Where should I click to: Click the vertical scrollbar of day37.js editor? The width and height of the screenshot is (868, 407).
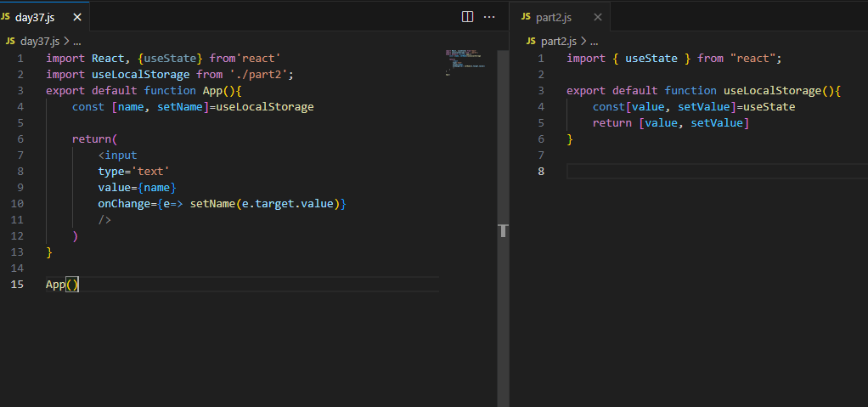[x=503, y=229]
